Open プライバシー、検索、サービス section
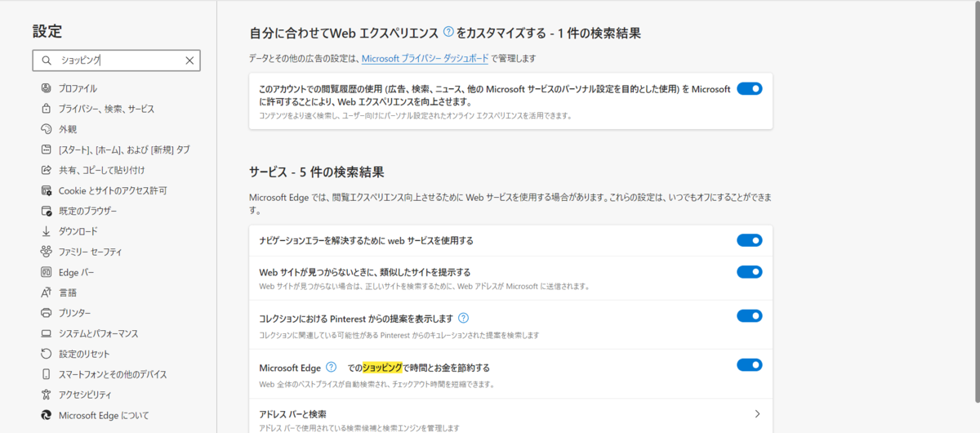 coord(106,109)
